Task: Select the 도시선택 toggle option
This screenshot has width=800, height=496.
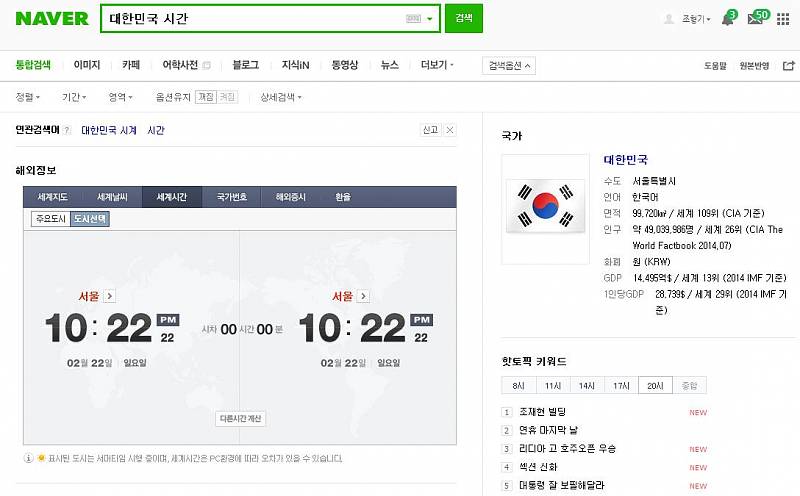Action: tap(89, 218)
